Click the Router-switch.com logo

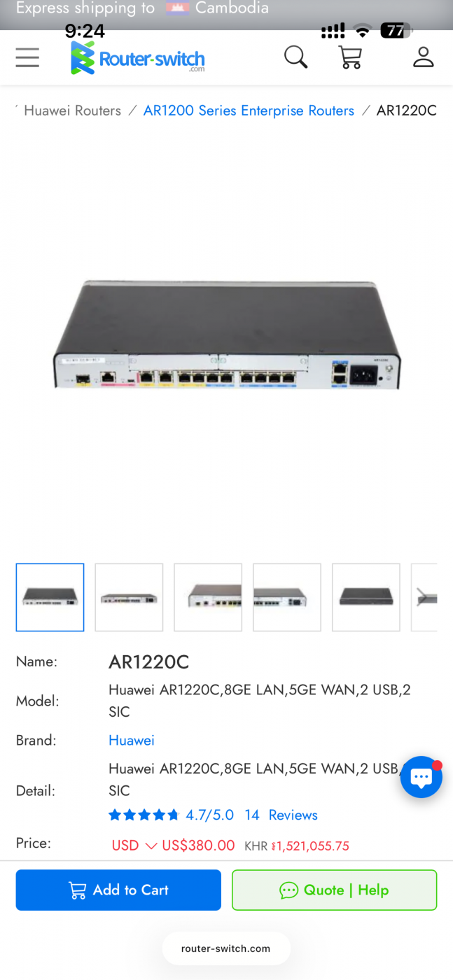138,57
